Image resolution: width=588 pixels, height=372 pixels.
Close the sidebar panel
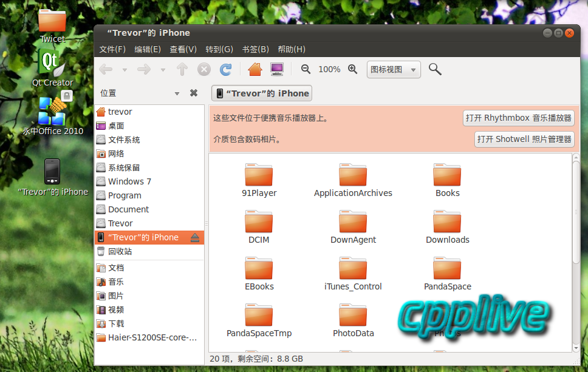point(194,93)
